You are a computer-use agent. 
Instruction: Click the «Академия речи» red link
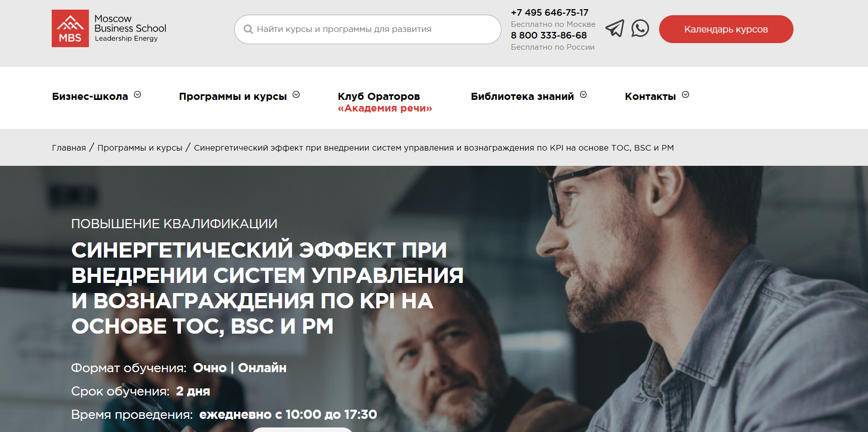(x=385, y=108)
